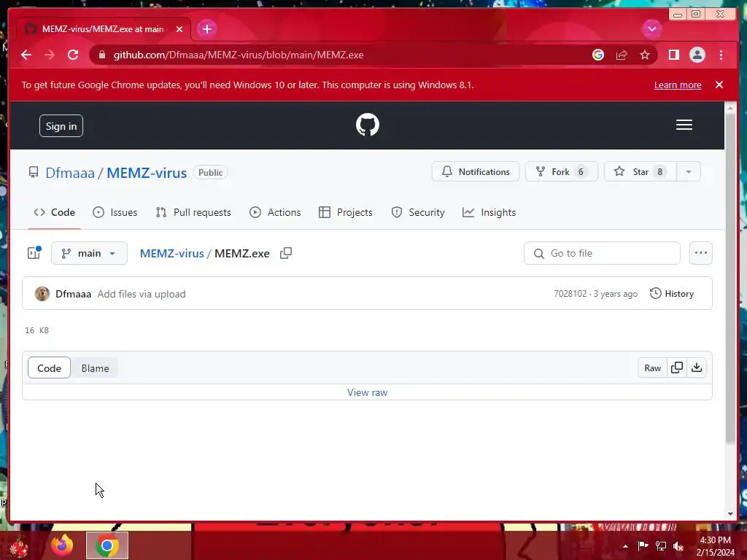Open the Insights tab
747x560 pixels.
pyautogui.click(x=489, y=212)
